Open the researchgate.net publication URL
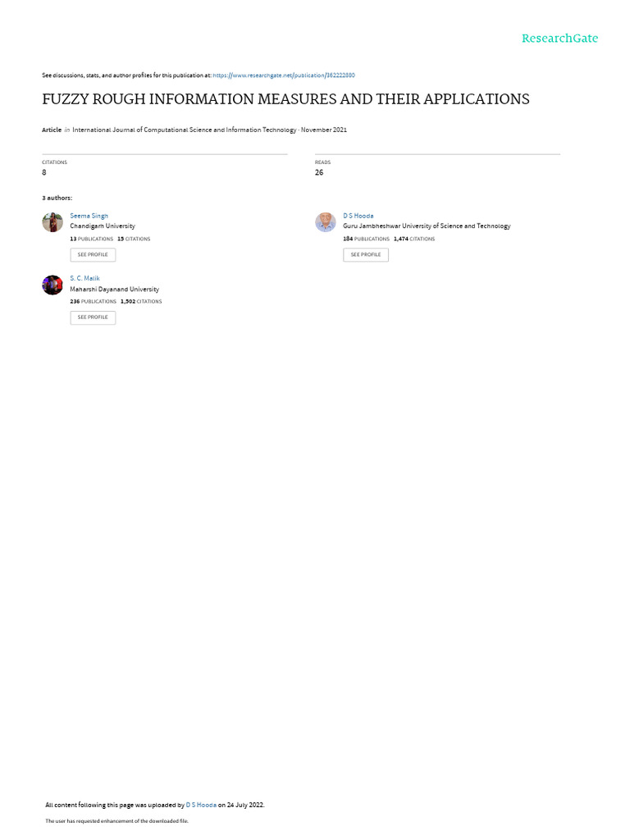The height and width of the screenshot is (840, 630). [x=283, y=75]
